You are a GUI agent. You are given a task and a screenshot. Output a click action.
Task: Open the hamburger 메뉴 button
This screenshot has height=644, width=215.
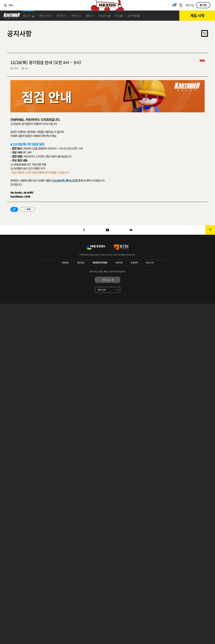pos(9,5)
